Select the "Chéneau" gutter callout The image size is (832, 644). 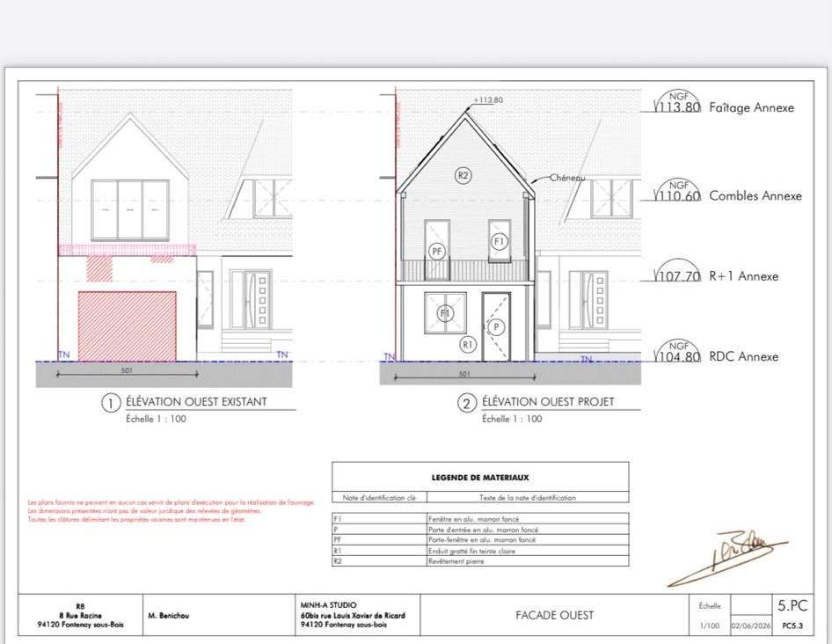point(566,178)
